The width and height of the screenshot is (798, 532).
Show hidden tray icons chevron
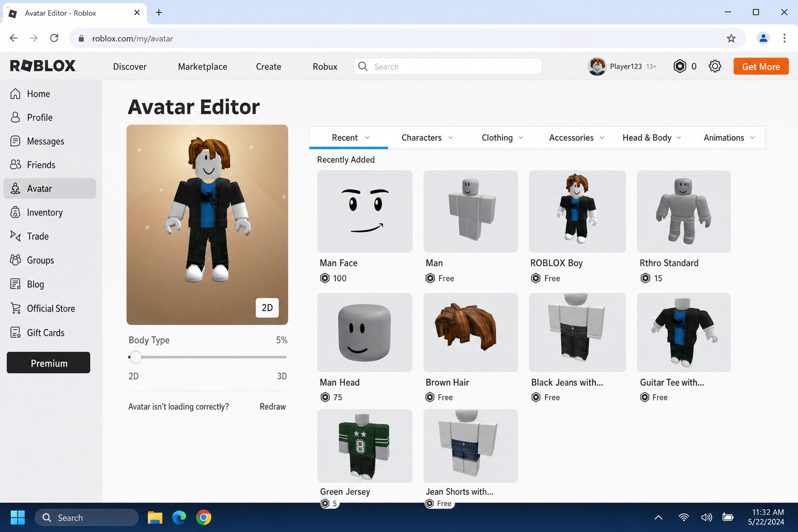(x=658, y=517)
